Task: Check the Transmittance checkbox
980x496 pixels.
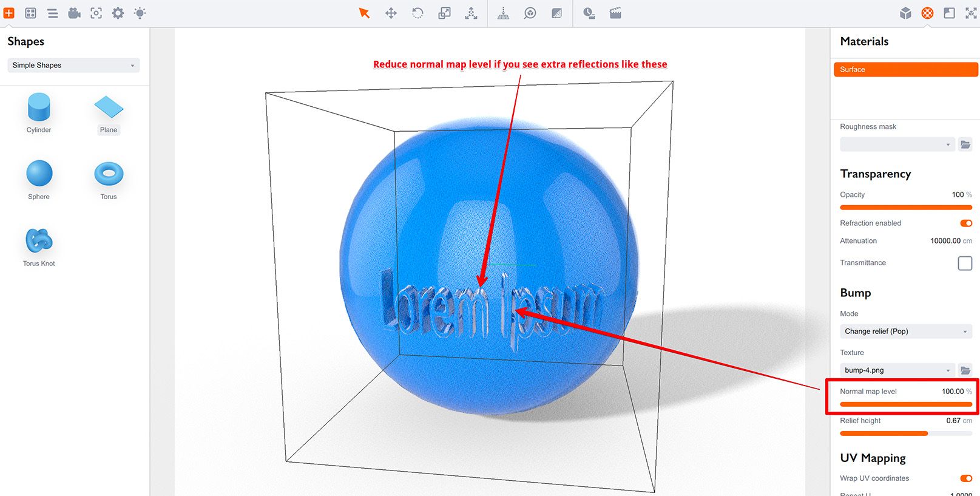Action: tap(964, 263)
